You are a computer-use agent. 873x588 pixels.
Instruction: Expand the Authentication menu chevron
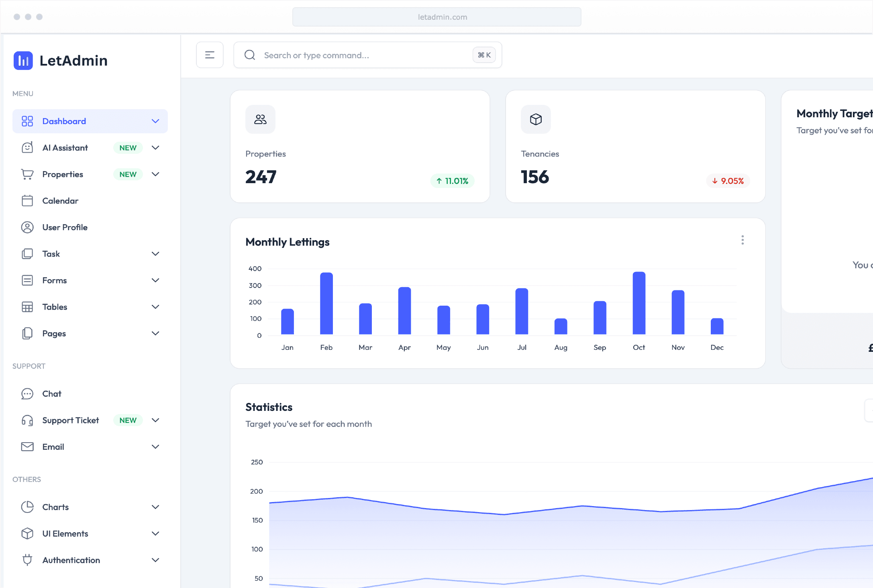(x=155, y=560)
